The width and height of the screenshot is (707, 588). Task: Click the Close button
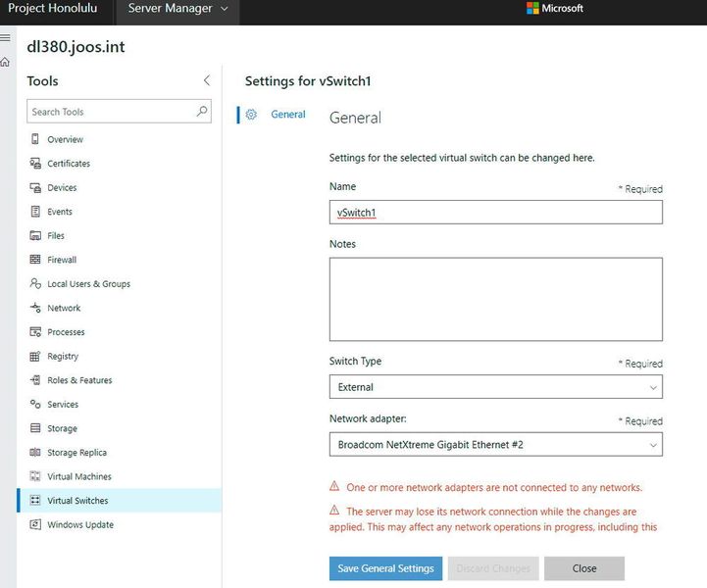[583, 568]
